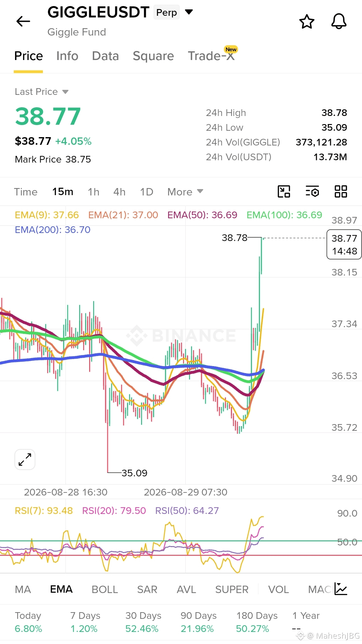Enable the MAC sub-indicator
Viewport: 362px width, 644px height.
click(320, 589)
